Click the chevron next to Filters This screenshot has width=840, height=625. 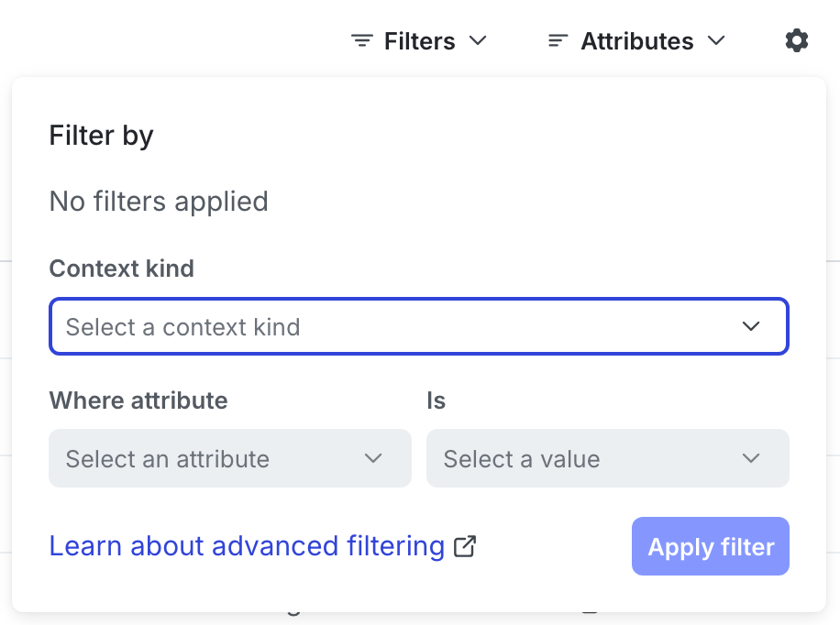(x=479, y=41)
